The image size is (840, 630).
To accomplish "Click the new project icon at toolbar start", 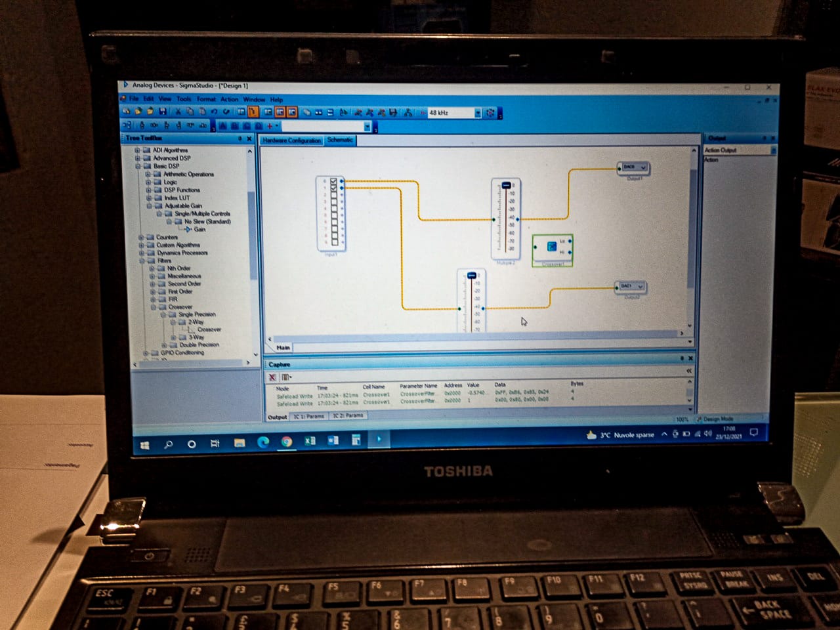I will click(127, 112).
